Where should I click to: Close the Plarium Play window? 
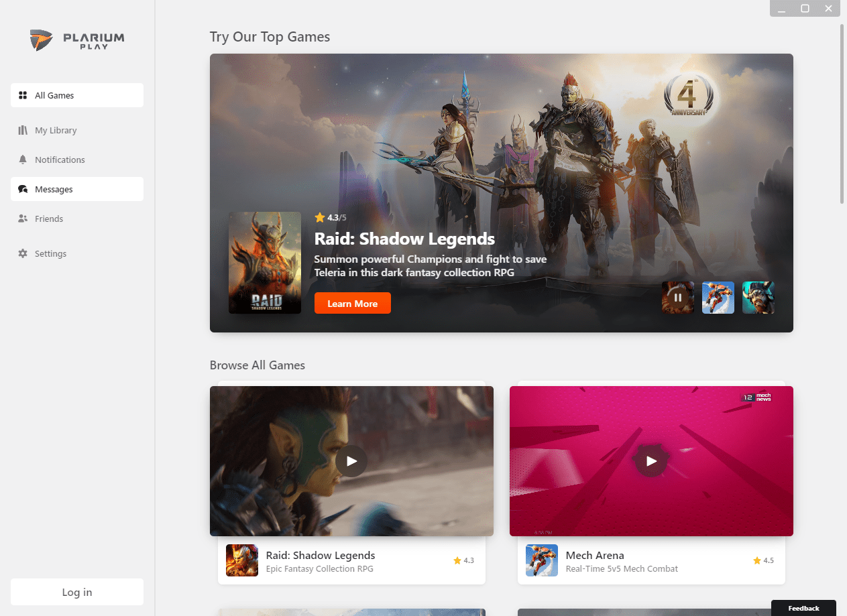point(828,9)
